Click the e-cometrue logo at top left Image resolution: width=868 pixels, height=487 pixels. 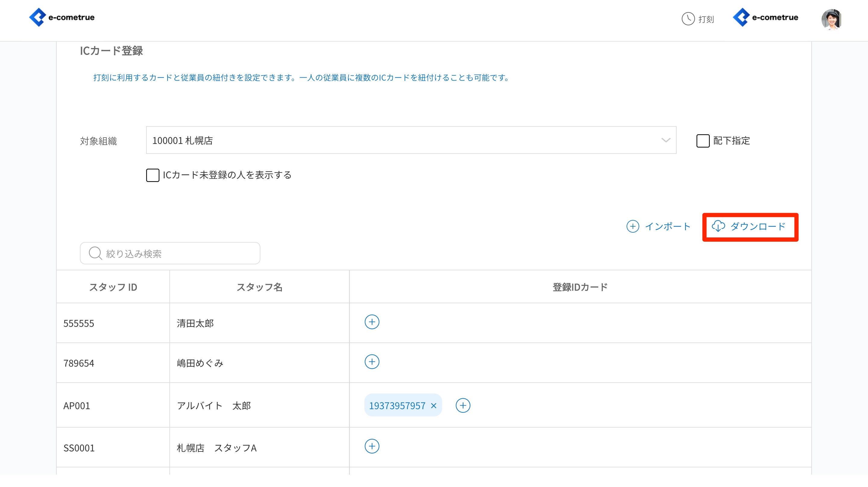[x=62, y=17]
